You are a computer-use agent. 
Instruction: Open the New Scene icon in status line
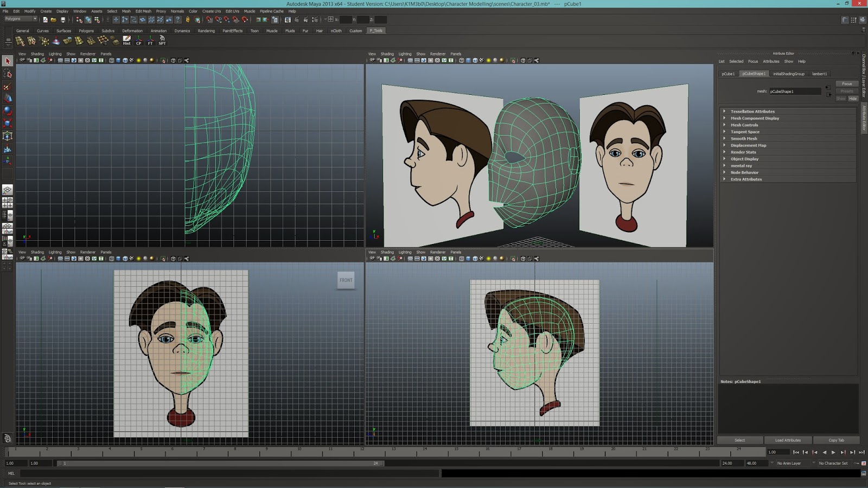(45, 20)
